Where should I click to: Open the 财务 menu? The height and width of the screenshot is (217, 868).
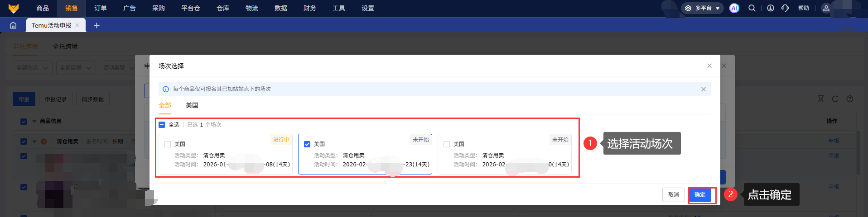310,8
